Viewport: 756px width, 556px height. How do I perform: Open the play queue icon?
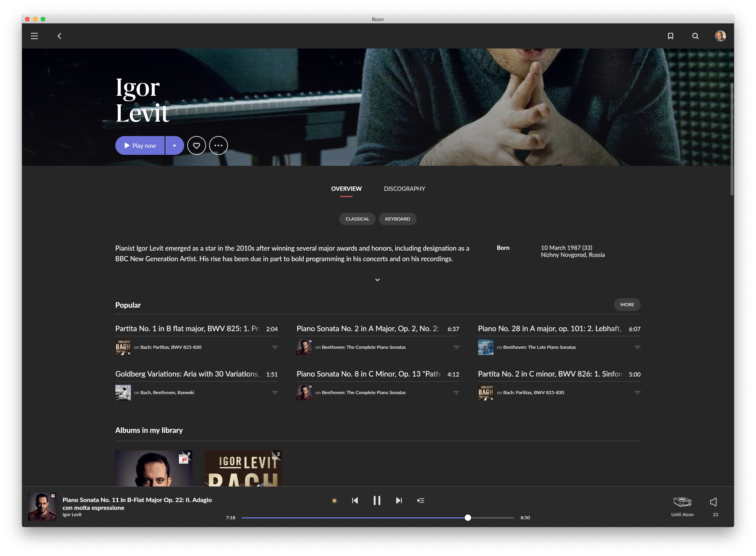(421, 500)
